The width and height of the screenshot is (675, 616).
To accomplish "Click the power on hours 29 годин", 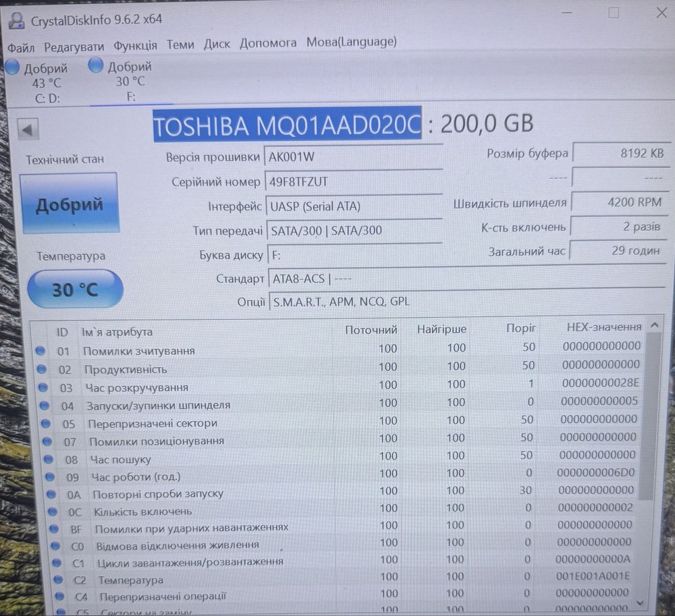I will (x=618, y=250).
